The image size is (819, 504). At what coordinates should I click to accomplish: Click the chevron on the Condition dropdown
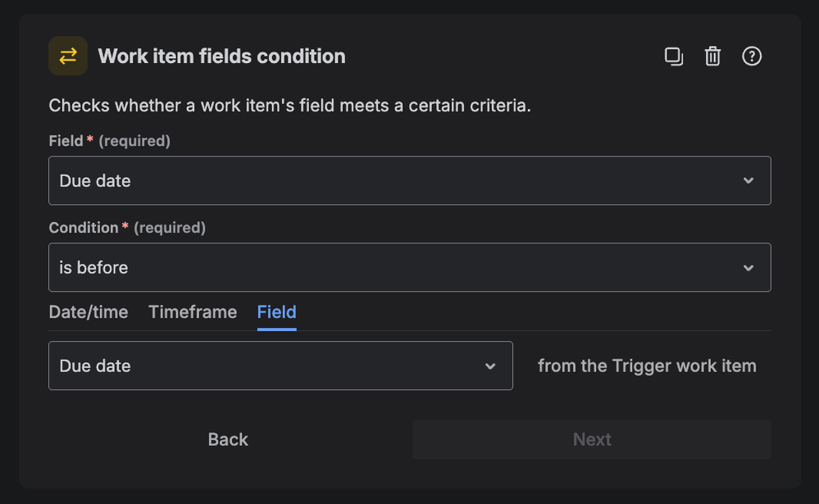coord(748,267)
